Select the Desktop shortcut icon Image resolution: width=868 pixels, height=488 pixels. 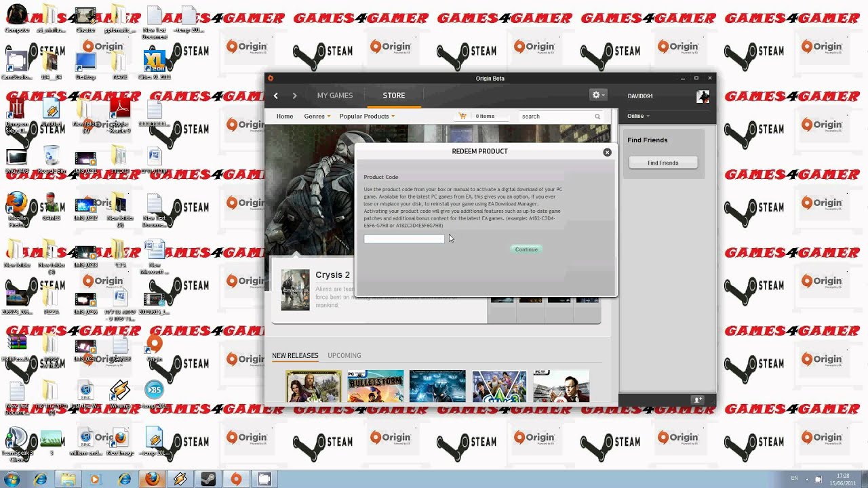[x=85, y=66]
